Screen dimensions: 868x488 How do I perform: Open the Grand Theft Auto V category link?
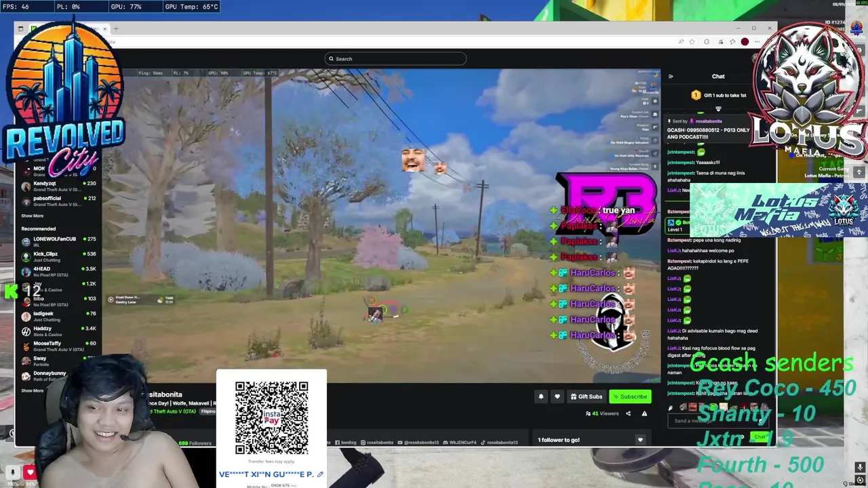171,411
